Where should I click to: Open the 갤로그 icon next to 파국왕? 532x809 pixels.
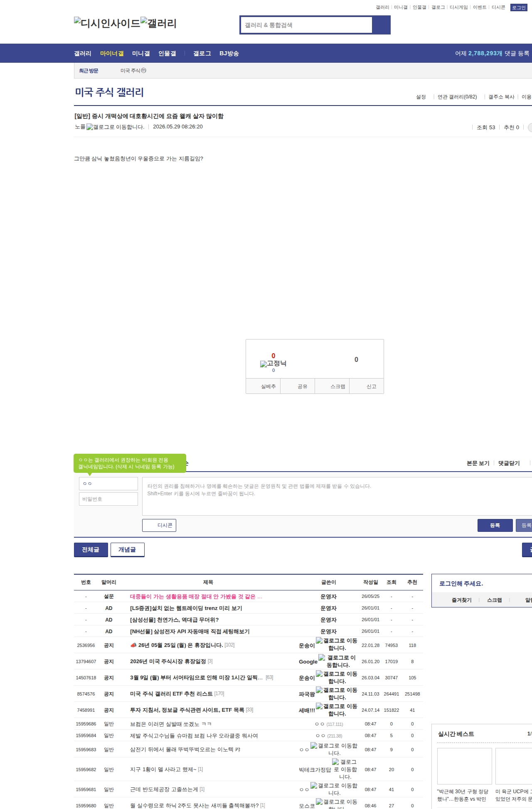pos(336,693)
